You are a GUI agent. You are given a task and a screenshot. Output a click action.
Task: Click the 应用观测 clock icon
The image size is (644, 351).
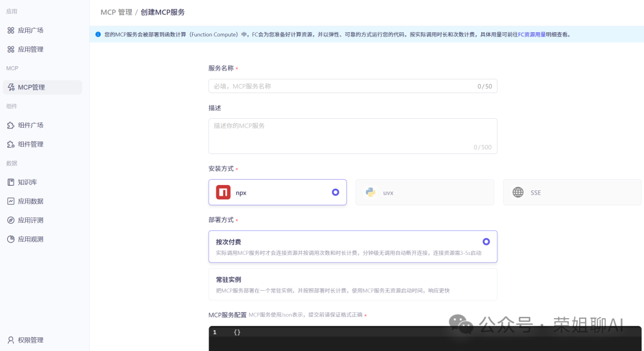pos(12,239)
